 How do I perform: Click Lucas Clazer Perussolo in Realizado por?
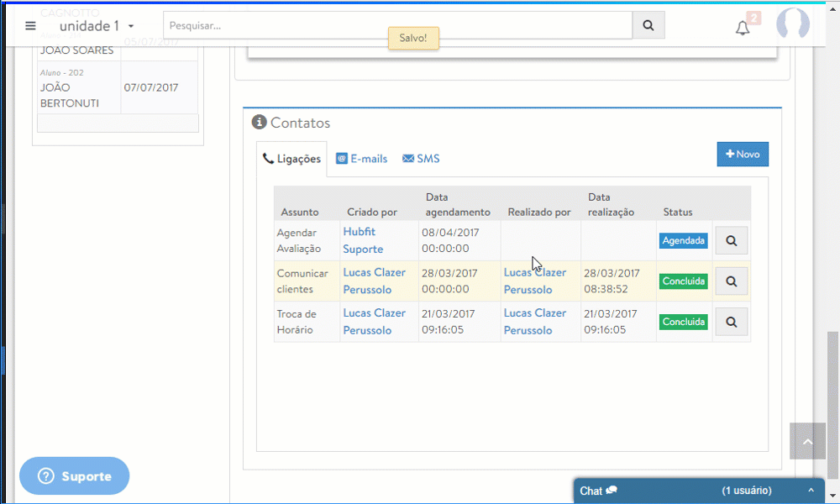(x=535, y=281)
